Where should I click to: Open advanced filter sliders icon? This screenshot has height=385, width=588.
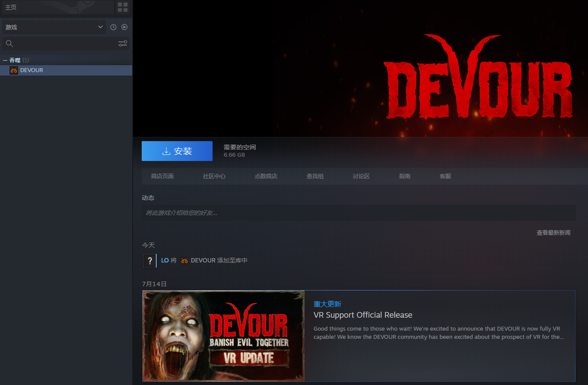(123, 44)
